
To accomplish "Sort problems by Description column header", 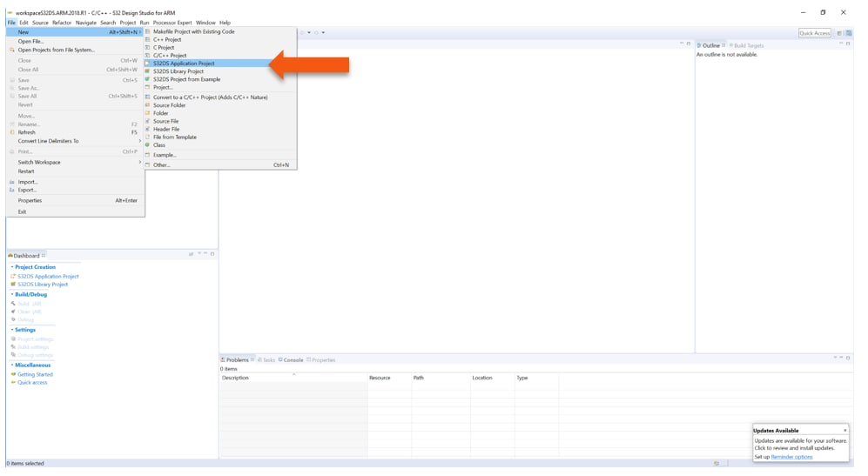I will point(236,378).
